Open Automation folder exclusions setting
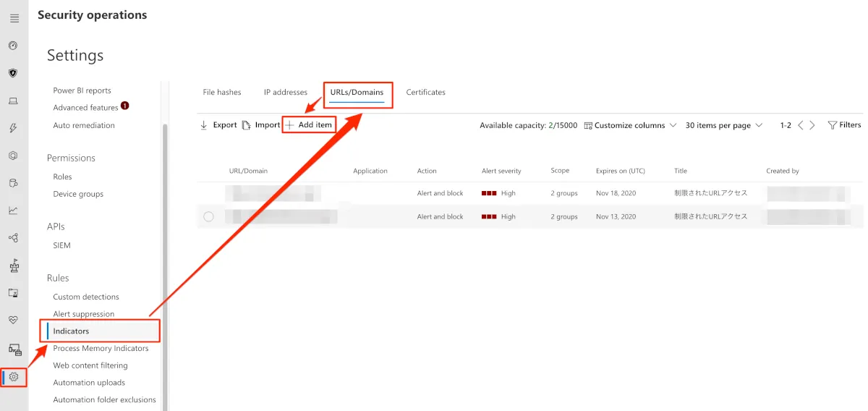Screen dimensions: 868x411 click(104, 400)
